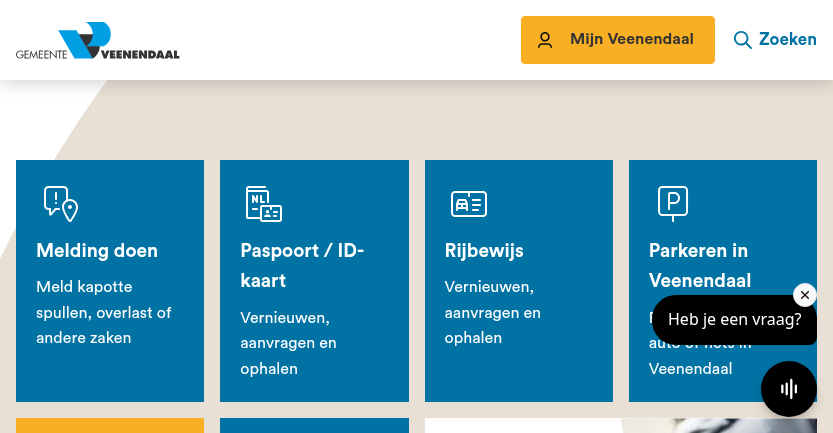833x433 pixels.
Task: Click the 'Heb je een vraag?' chat bubble
Action: coord(734,320)
